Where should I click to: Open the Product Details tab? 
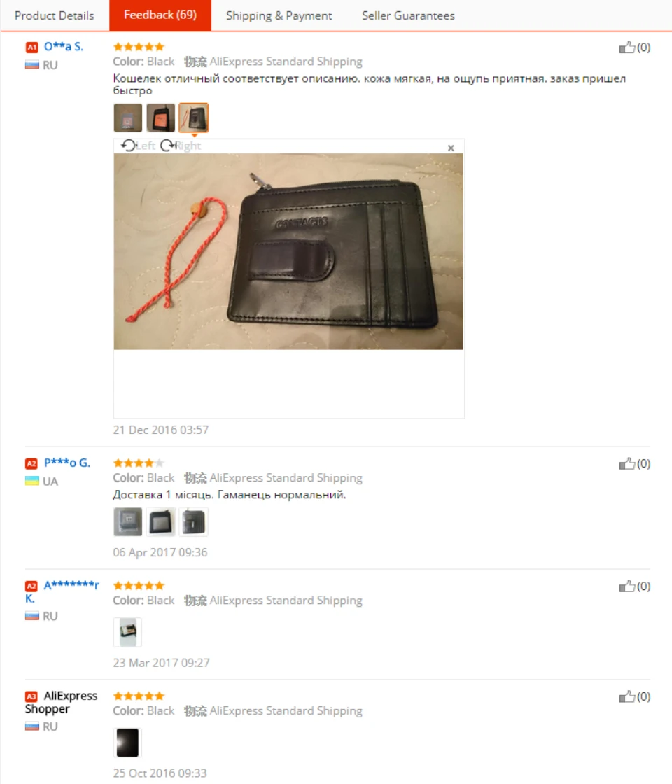pos(55,15)
